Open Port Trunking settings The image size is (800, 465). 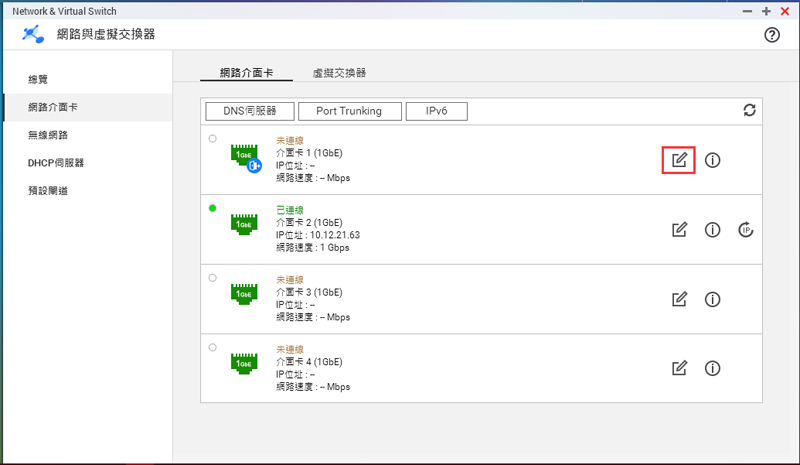pos(348,111)
